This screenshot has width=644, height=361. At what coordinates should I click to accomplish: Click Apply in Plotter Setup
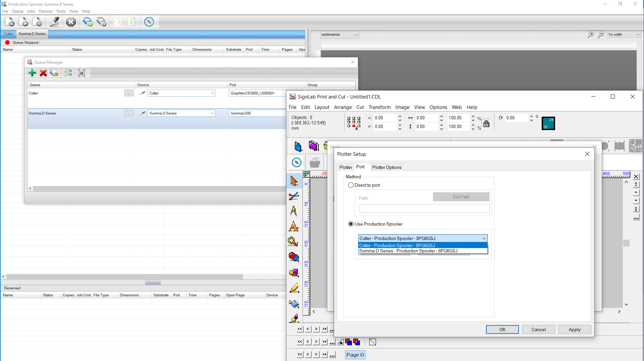pos(575,329)
